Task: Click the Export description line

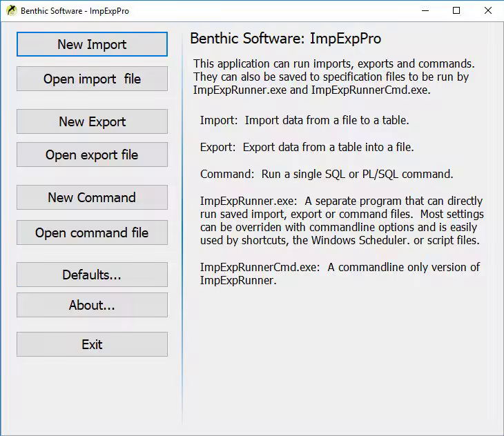Action: point(307,147)
